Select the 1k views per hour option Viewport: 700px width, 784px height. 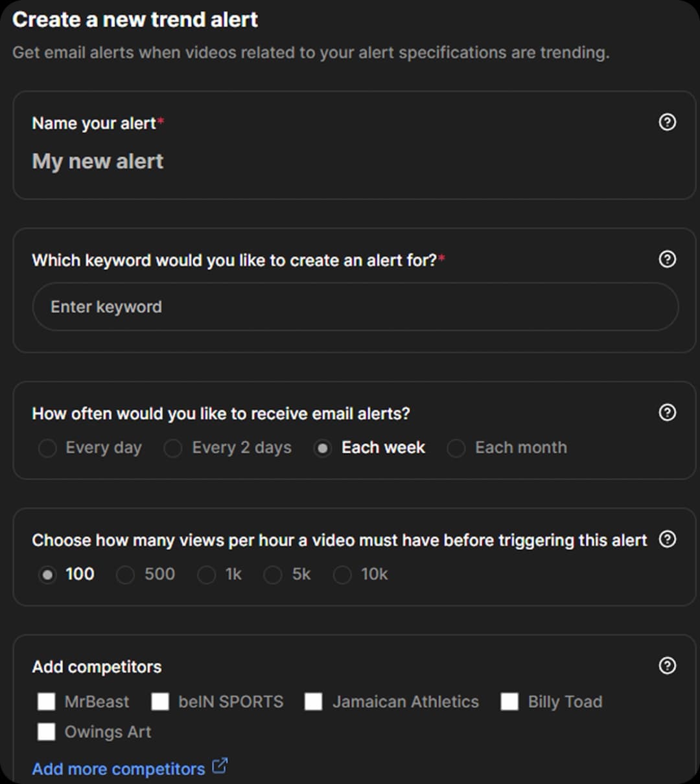point(206,575)
